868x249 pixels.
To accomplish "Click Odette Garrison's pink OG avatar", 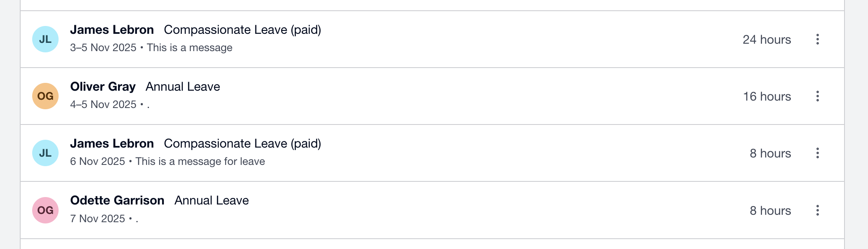I will click(45, 210).
